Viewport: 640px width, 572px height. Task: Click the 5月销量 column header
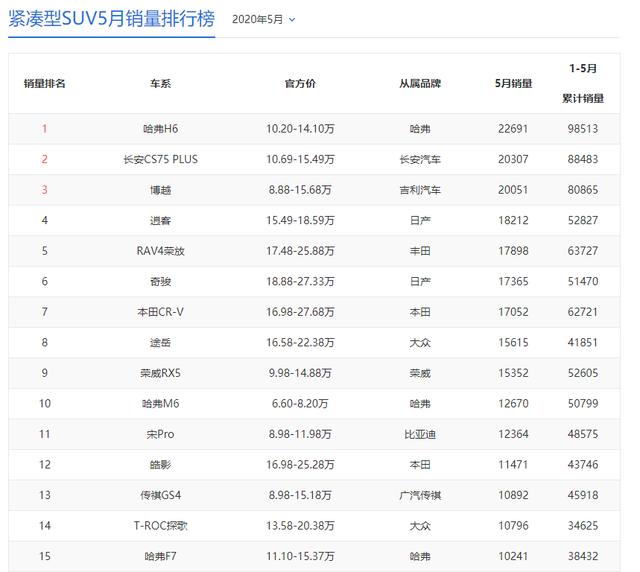[513, 84]
